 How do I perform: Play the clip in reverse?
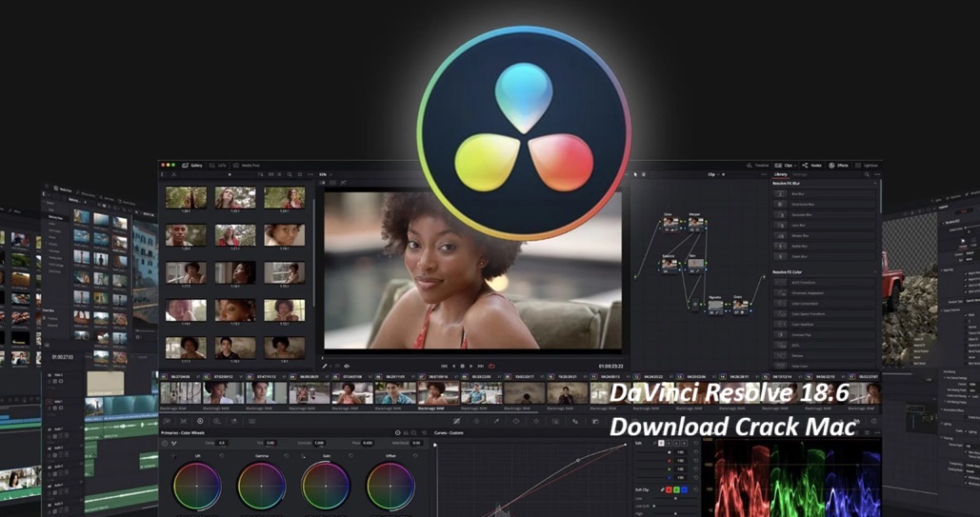pyautogui.click(x=453, y=366)
